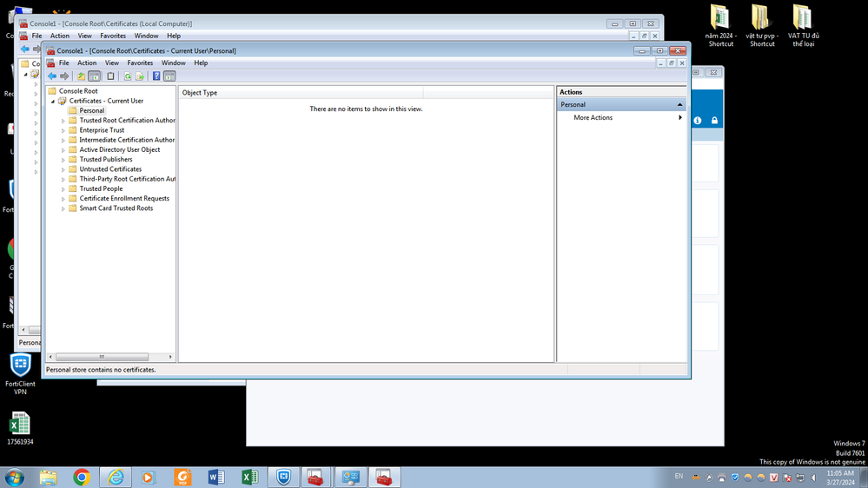Viewport: 868px width, 488px height.
Task: Open the Favorites menu of the Current User console
Action: 140,63
